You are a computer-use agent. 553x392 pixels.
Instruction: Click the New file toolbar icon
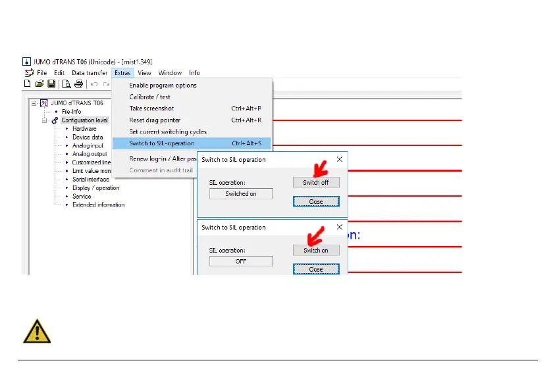point(27,84)
